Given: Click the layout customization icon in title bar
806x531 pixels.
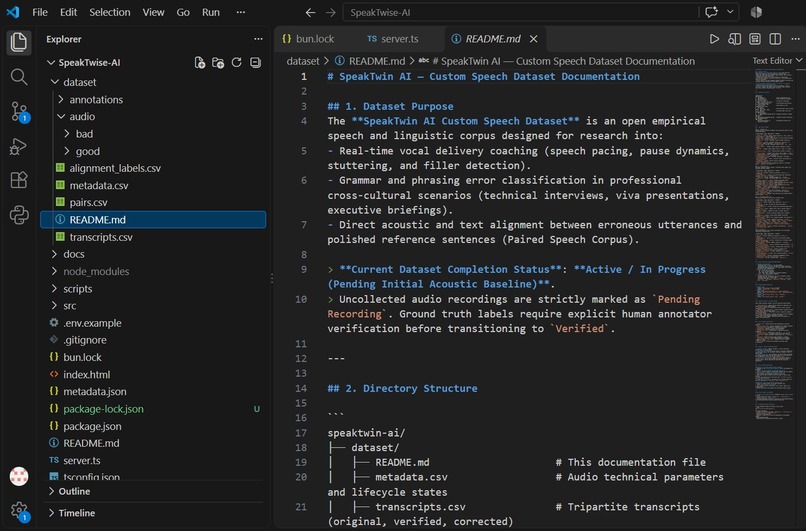Looking at the screenshot, I should [x=756, y=12].
